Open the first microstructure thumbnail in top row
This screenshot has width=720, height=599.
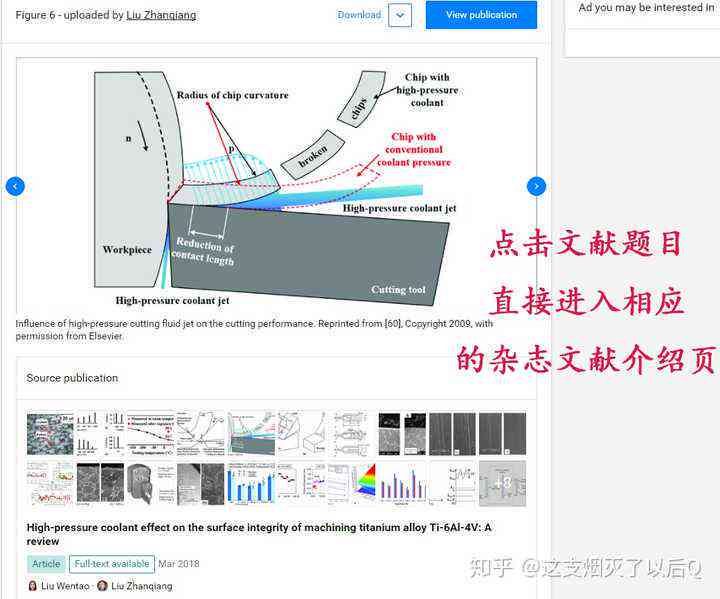coord(50,434)
